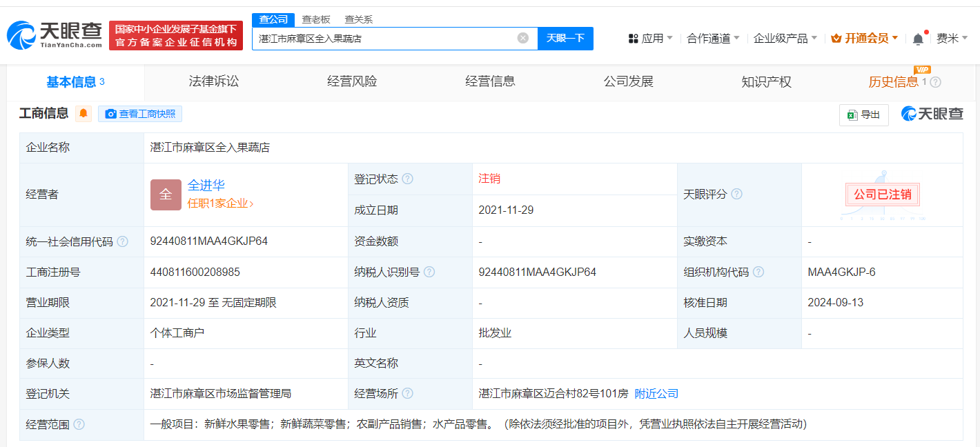Open the 应用 dropdown menu
980x447 pixels.
[x=649, y=38]
